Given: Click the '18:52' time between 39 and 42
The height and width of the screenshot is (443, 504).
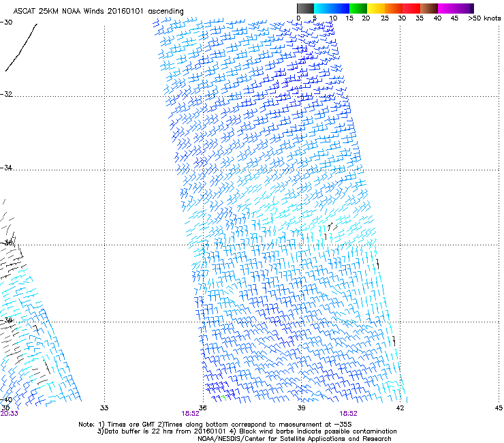Looking at the screenshot, I should click(348, 414).
